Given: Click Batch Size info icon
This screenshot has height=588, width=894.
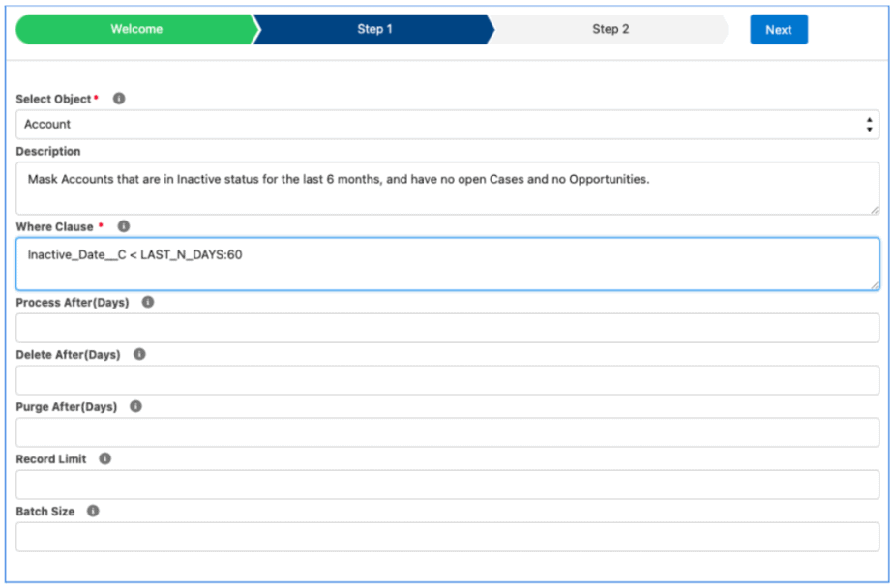Looking at the screenshot, I should 93,511.
